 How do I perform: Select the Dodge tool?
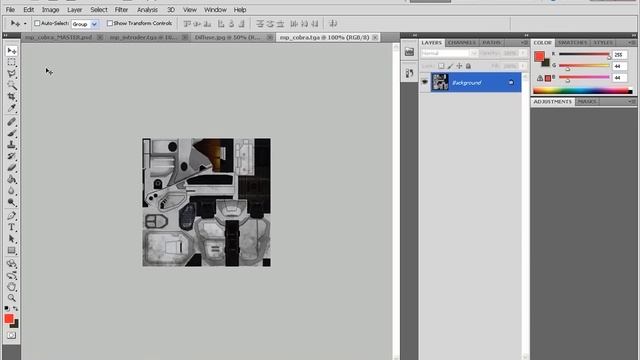(11, 202)
